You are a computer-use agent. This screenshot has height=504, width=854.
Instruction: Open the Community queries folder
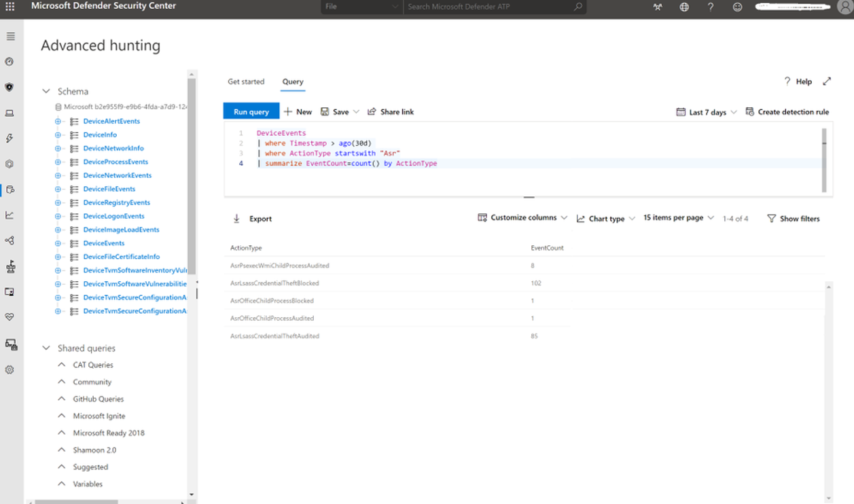pos(92,382)
